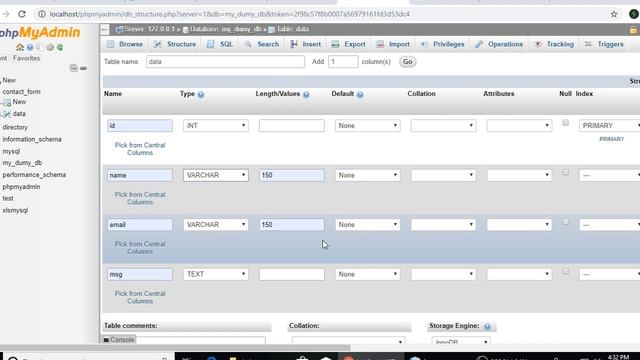Click the help icon next to Length/Values
Image resolution: width=640 pixels, height=360 pixels.
click(x=306, y=94)
